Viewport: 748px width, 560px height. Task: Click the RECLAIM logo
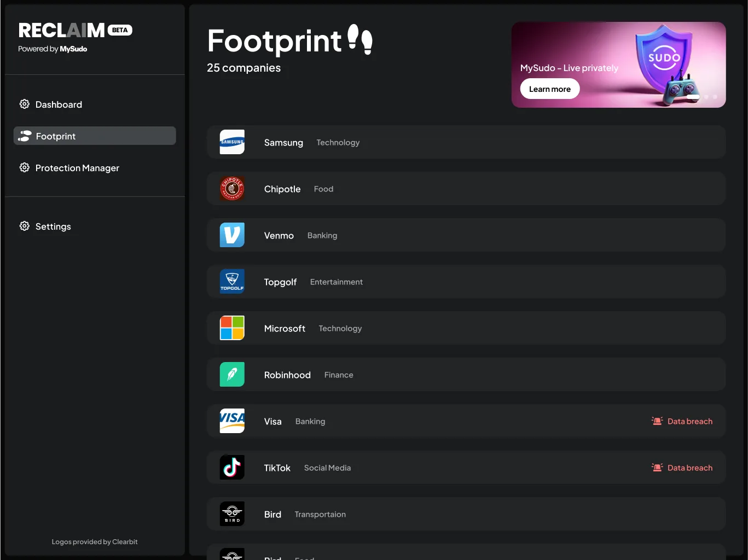(61, 30)
